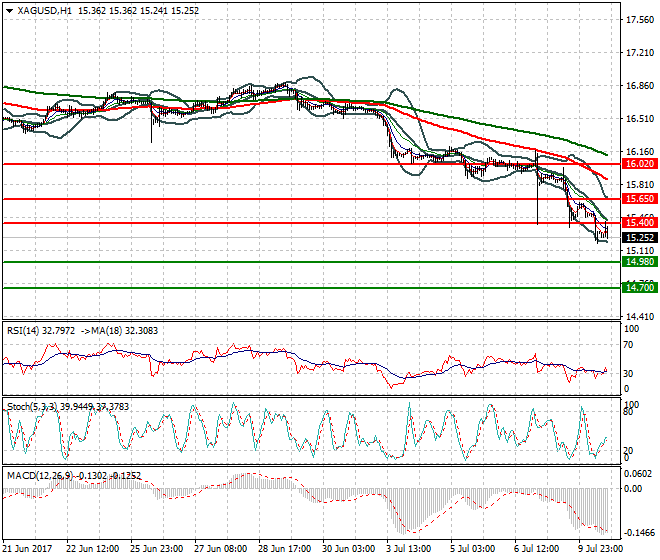
Task: Select the 25 Jun 23:00 time label
Action: (157, 549)
